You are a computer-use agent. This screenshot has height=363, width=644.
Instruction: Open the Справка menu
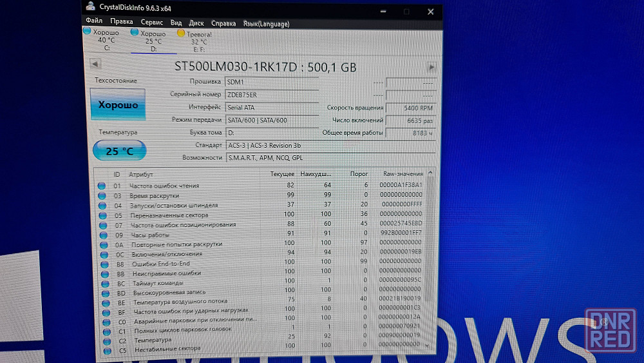[223, 23]
